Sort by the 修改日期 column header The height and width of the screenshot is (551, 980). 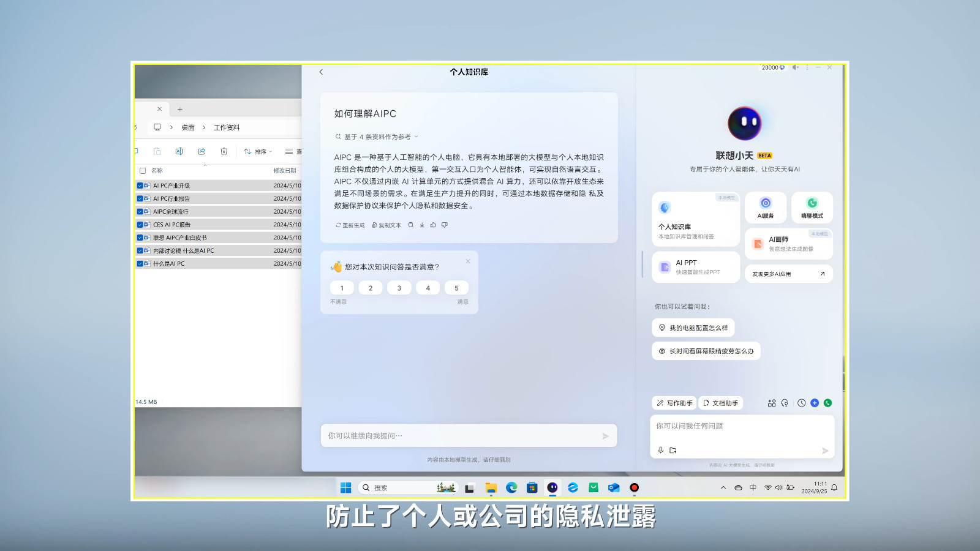coord(285,171)
